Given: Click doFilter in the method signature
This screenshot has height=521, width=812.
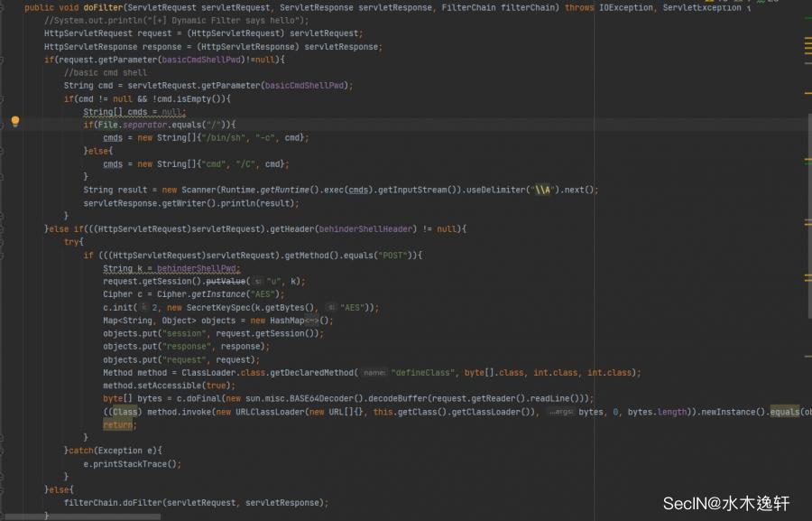Looking at the screenshot, I should pos(103,8).
